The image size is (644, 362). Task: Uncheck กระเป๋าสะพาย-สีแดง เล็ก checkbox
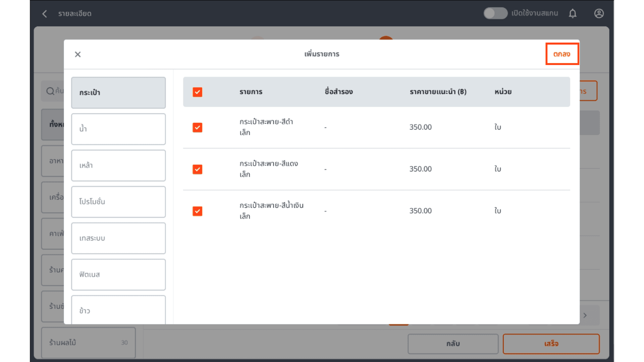tap(197, 169)
